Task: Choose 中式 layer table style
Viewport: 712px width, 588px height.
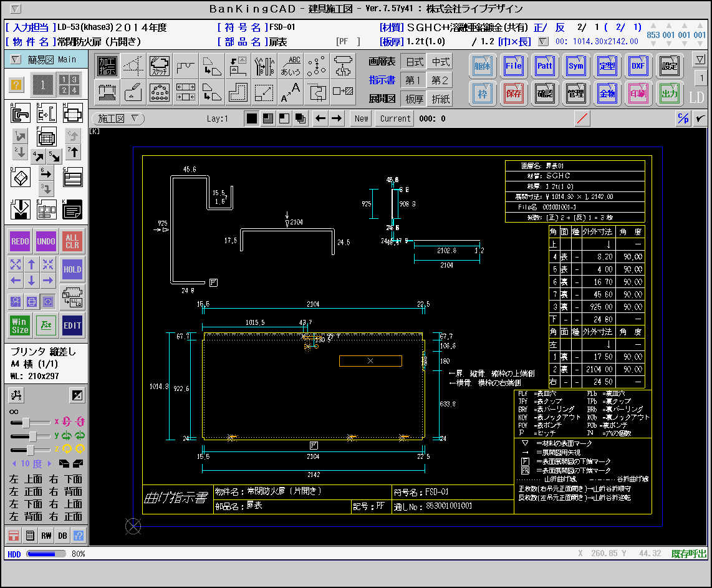Action: [x=440, y=62]
